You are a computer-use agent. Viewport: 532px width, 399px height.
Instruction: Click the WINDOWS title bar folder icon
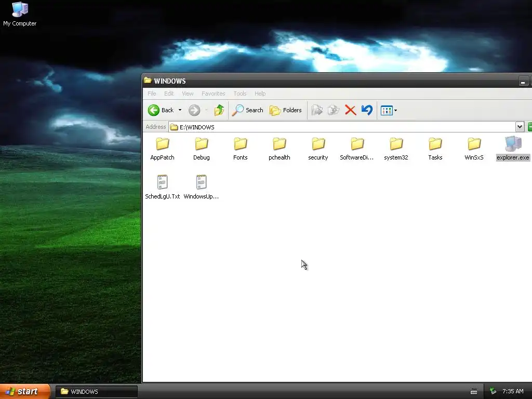[x=148, y=81]
